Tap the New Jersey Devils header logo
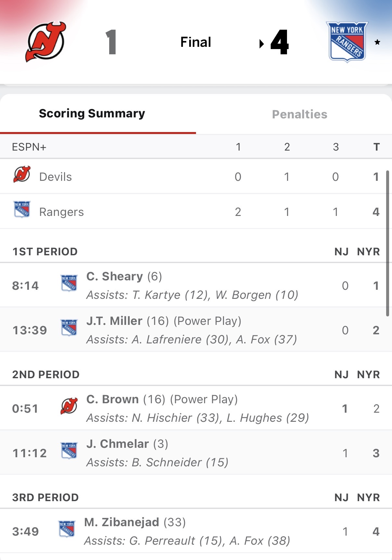392x560 pixels. pos(46,42)
